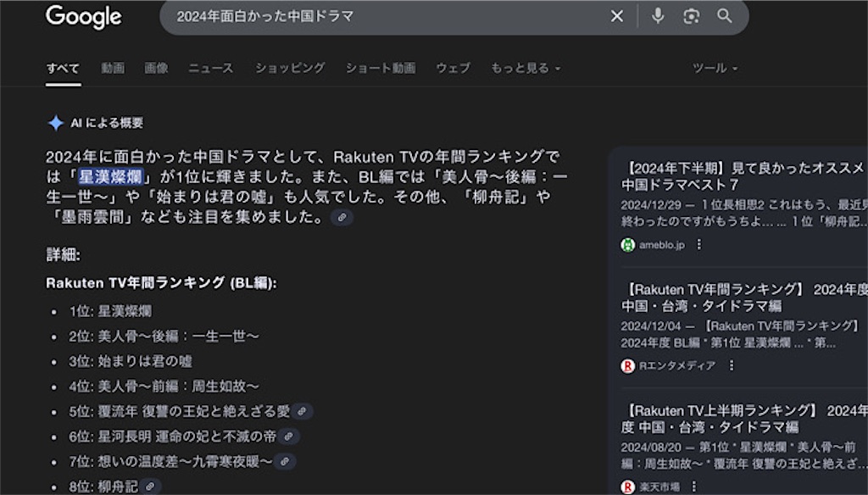This screenshot has width=868, height=495.
Task: Open more options for ameblo.jp result
Action: 699,244
